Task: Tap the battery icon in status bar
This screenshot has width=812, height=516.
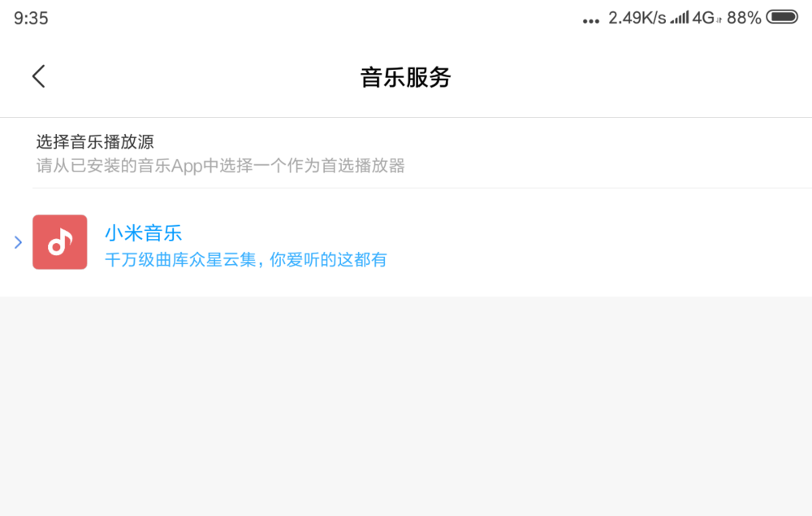Action: click(x=782, y=17)
